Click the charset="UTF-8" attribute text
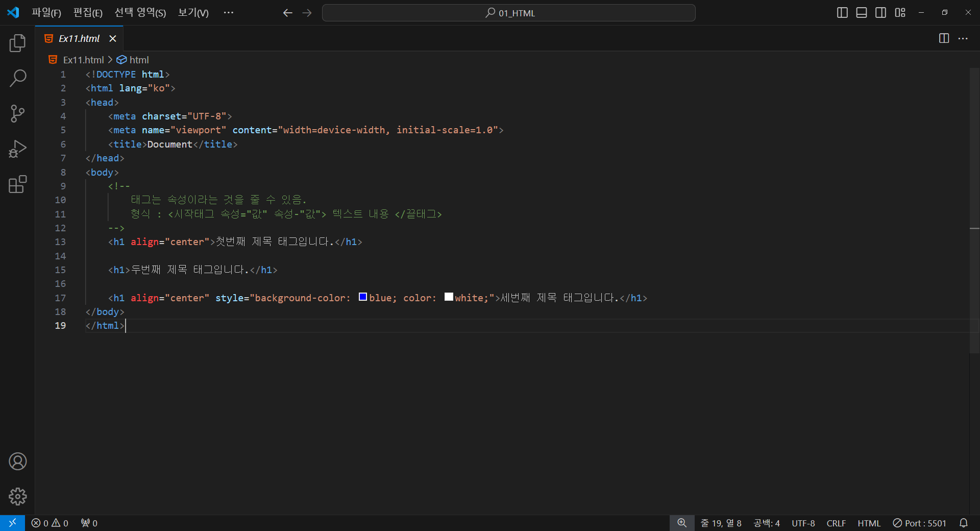980x531 pixels. click(x=184, y=116)
